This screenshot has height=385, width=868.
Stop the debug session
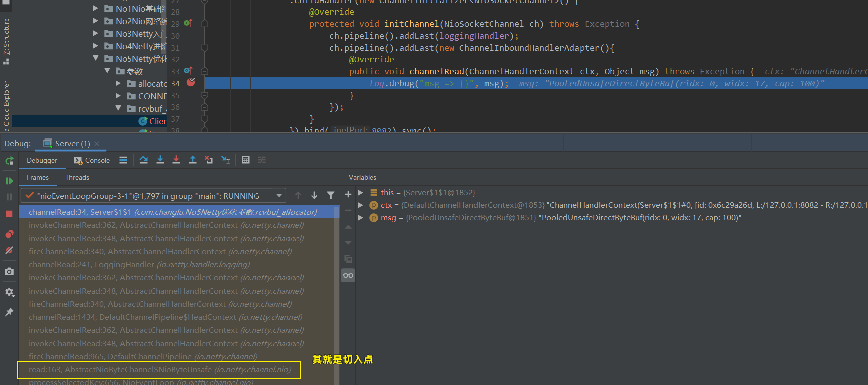pos(9,214)
